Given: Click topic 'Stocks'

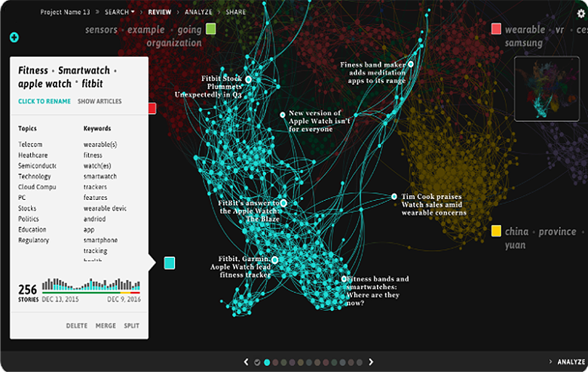Looking at the screenshot, I should 27,208.
